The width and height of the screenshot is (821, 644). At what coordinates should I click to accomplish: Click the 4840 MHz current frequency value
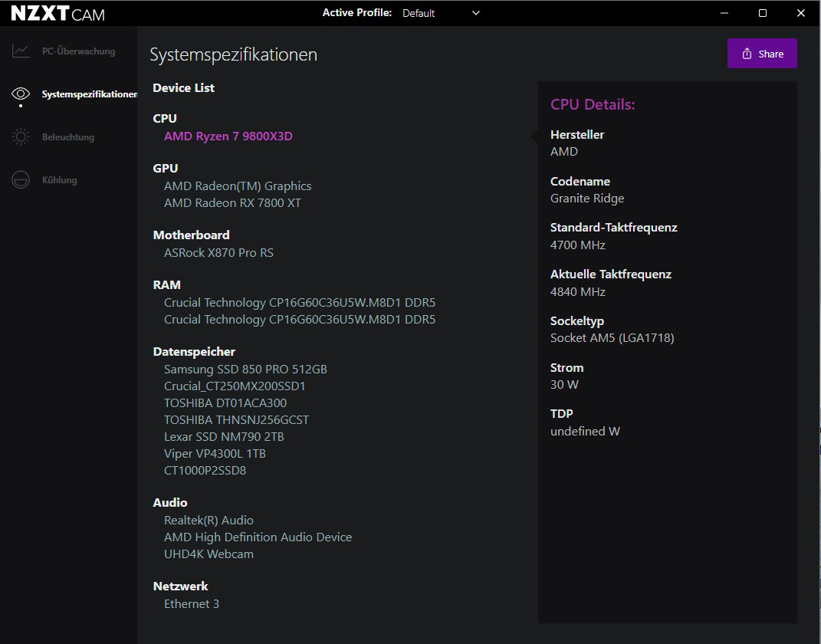pyautogui.click(x=577, y=291)
